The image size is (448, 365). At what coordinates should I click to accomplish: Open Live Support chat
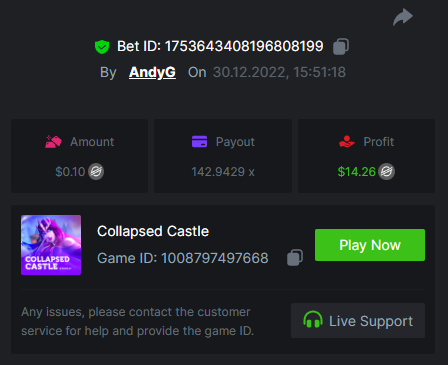(358, 321)
